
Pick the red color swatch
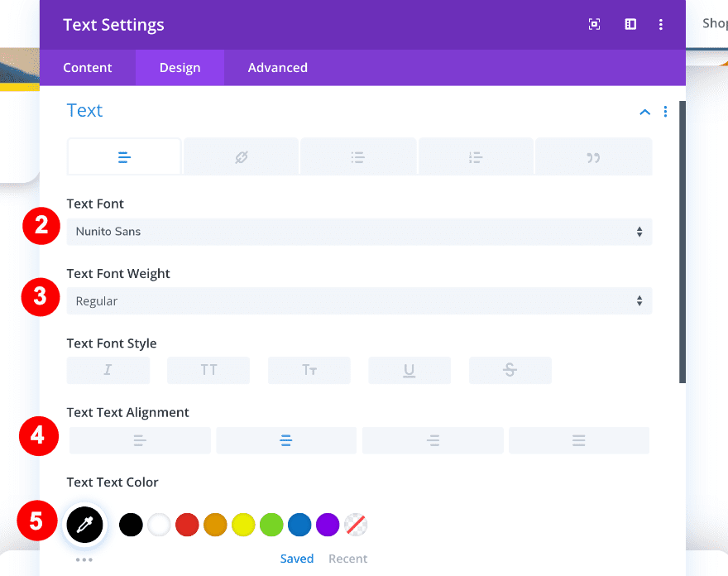pyautogui.click(x=187, y=525)
